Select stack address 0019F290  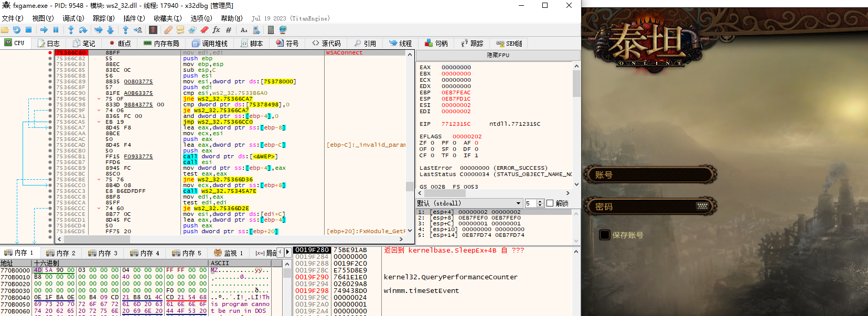[312, 277]
